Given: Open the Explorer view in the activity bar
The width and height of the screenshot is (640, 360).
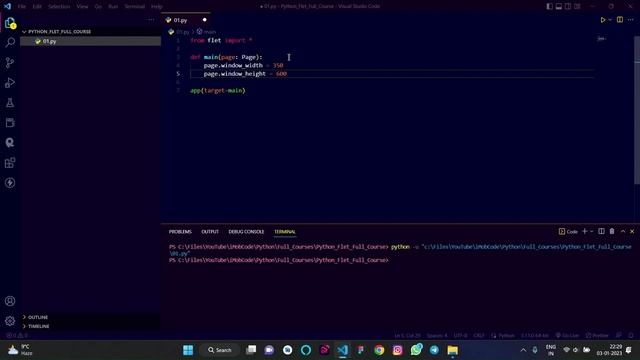Looking at the screenshot, I should (10, 23).
